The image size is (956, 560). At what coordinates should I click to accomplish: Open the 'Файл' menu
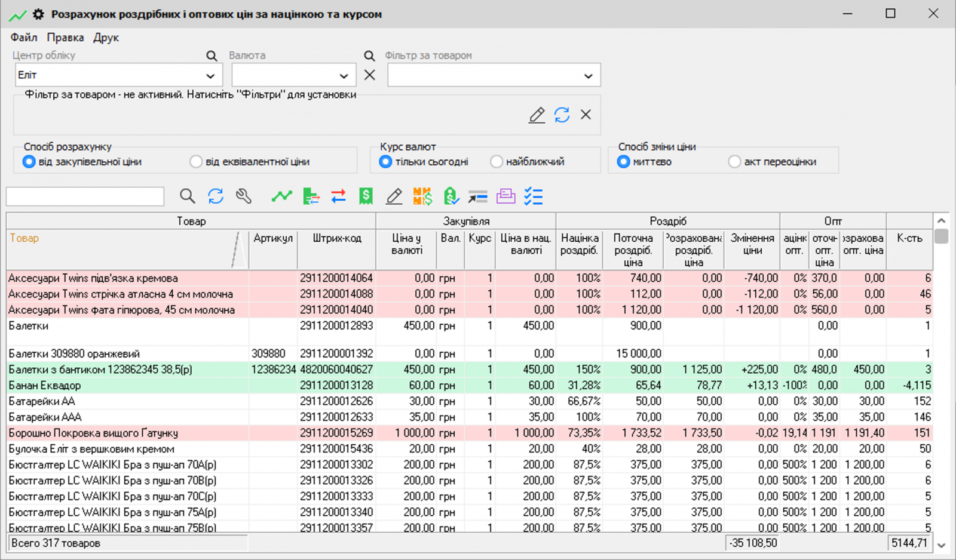(24, 38)
